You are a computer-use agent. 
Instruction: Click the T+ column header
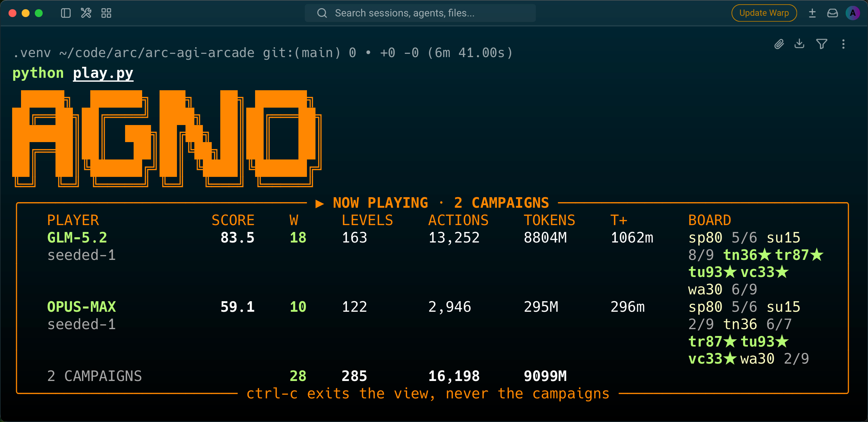(x=618, y=220)
